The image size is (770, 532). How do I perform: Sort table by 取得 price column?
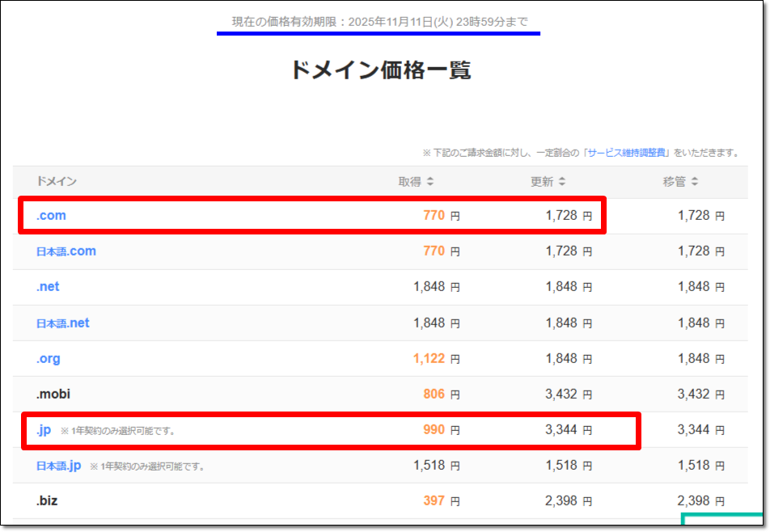tap(416, 182)
